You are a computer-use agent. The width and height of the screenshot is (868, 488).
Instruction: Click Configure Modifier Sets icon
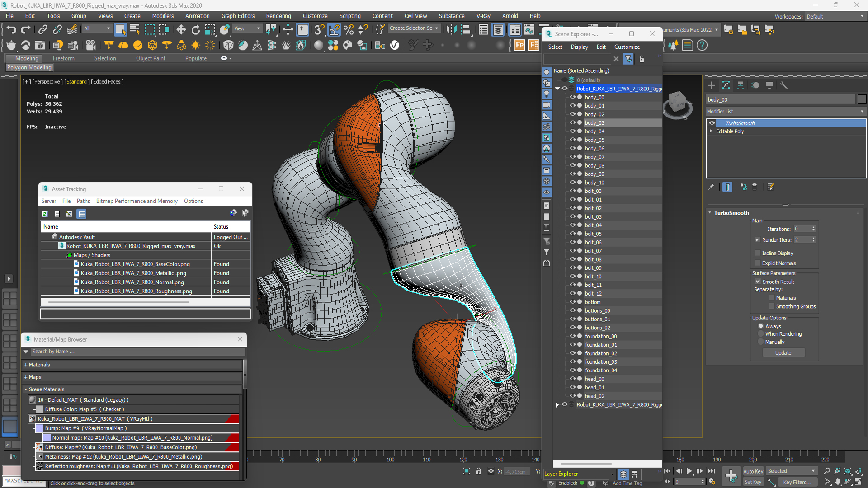point(771,187)
